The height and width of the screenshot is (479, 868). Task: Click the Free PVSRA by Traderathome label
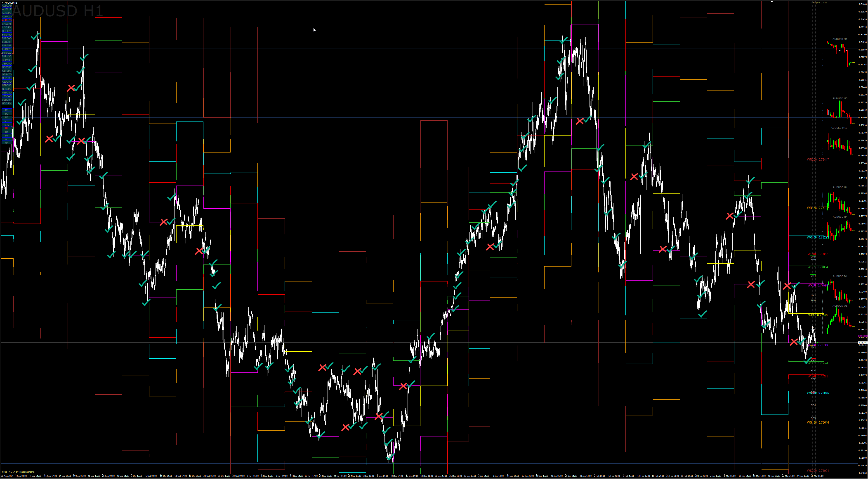coord(18,472)
